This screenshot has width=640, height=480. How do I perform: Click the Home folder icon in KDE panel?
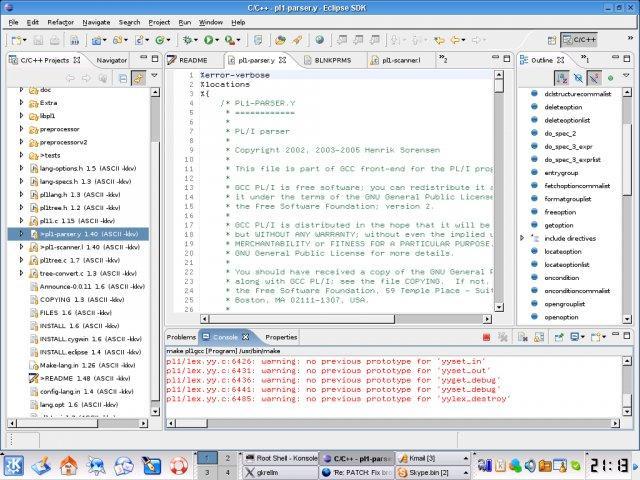(x=68, y=465)
